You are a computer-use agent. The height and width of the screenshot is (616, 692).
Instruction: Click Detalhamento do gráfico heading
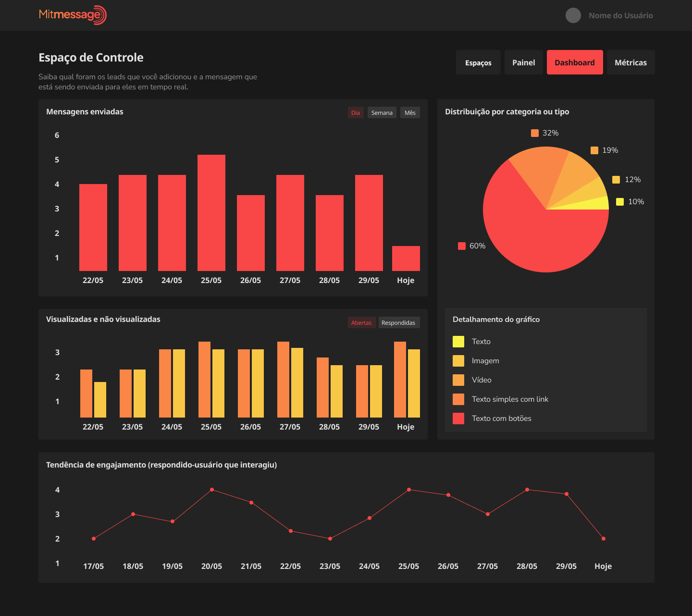pos(496,320)
